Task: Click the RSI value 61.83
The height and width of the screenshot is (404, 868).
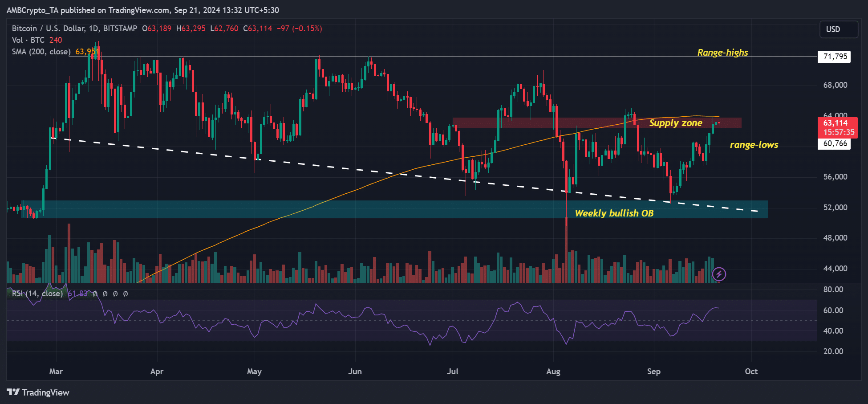Action: (x=77, y=294)
